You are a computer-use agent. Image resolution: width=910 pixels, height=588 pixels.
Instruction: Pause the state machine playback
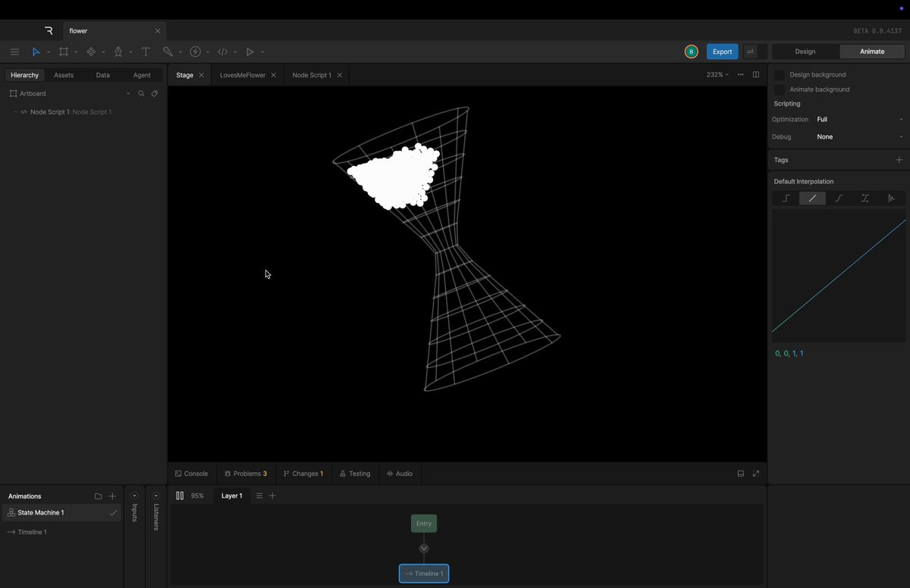coord(180,496)
